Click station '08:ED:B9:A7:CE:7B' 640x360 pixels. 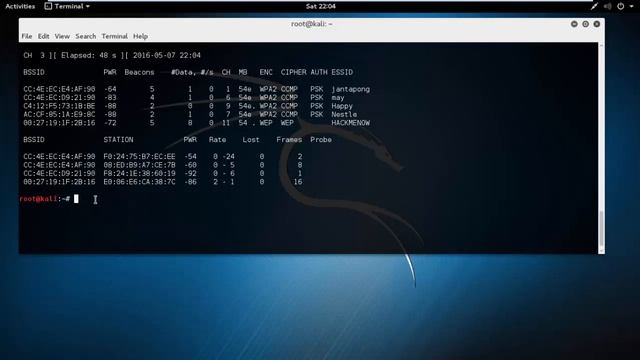(x=139, y=165)
